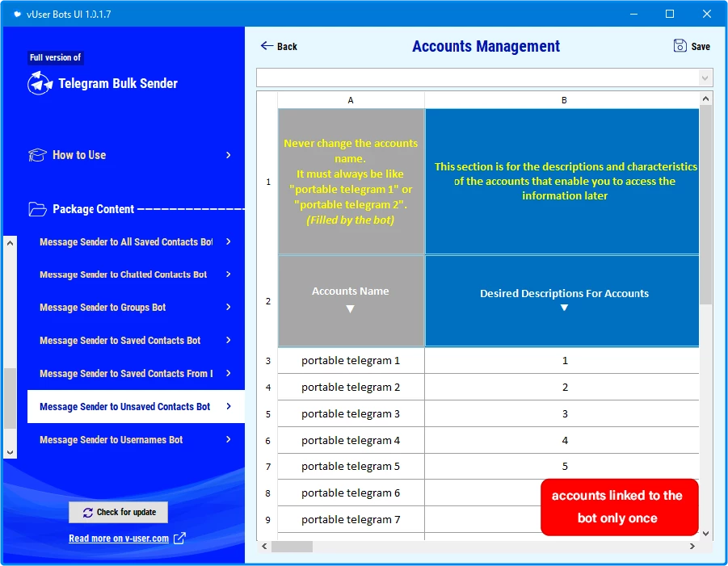Expand Message Sender to Usernames Bot chevron
Image resolution: width=728 pixels, height=566 pixels.
(228, 439)
